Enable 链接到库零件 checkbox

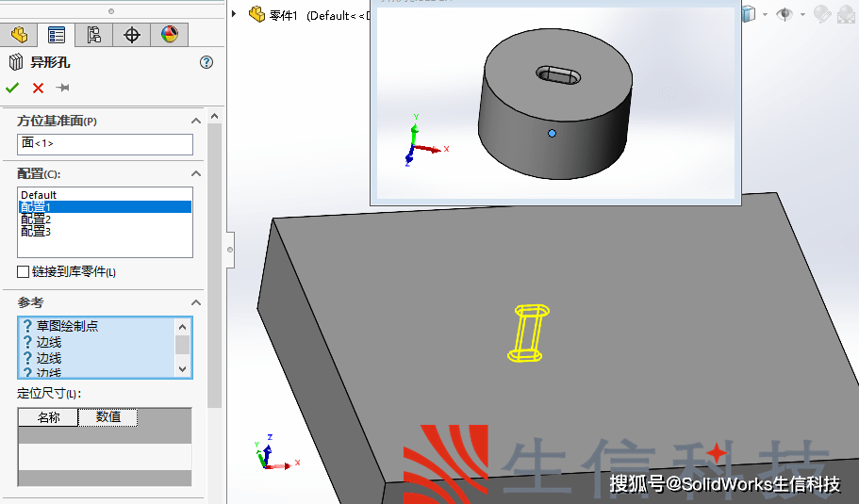click(x=24, y=272)
